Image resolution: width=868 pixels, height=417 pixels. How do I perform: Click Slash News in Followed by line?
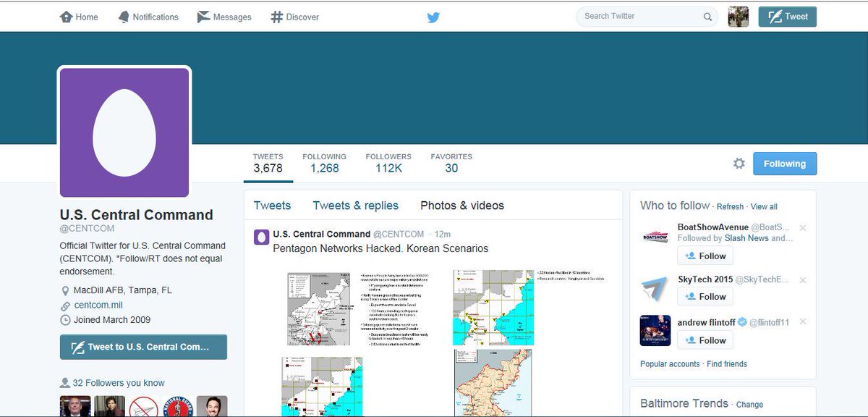click(x=746, y=238)
